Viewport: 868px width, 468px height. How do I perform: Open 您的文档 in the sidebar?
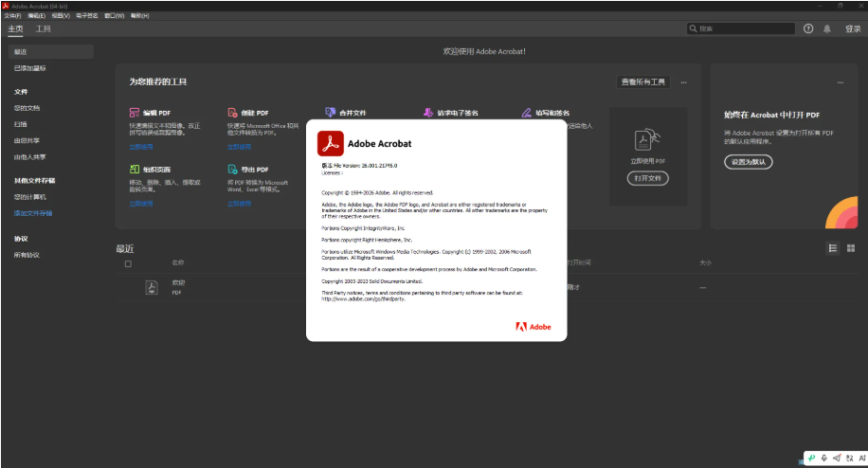click(27, 108)
